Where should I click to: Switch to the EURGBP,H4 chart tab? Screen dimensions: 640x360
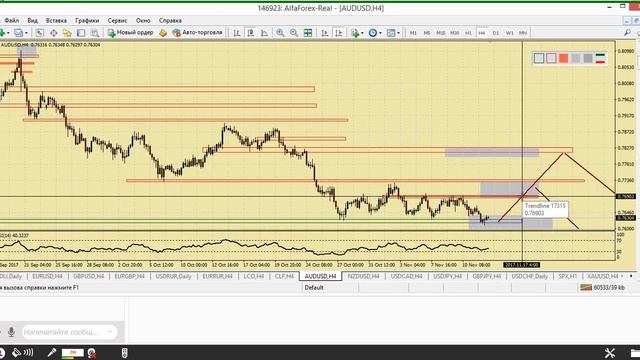pos(129,276)
